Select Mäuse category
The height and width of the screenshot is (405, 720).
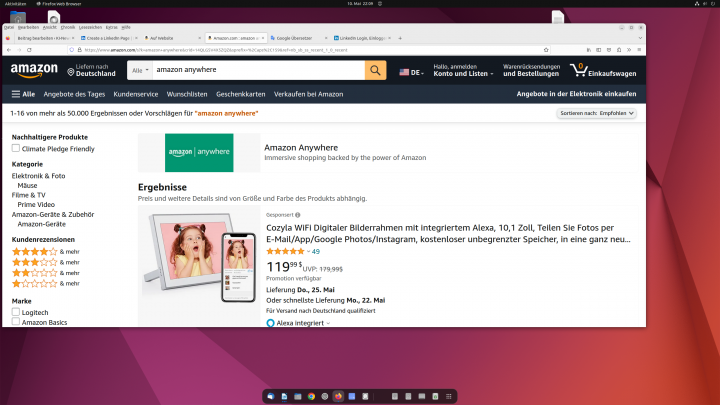pos(27,186)
